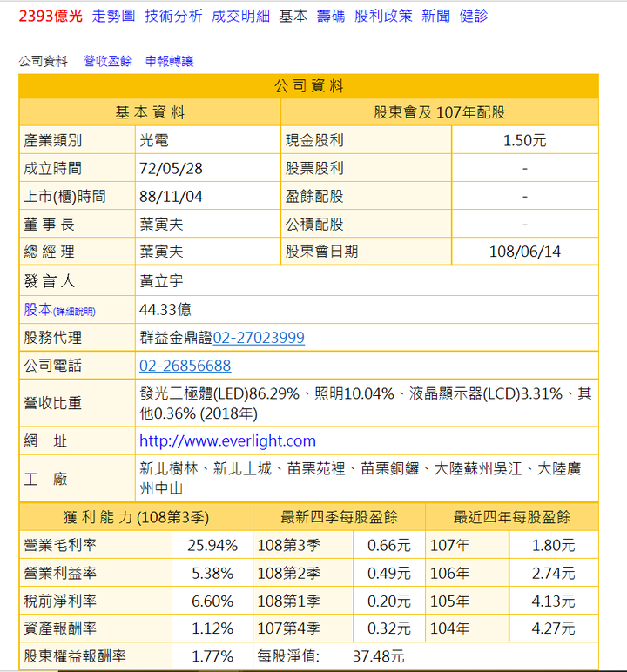This screenshot has height=672, width=627.
Task: Click the 股東會日期 label
Action: pos(321,252)
